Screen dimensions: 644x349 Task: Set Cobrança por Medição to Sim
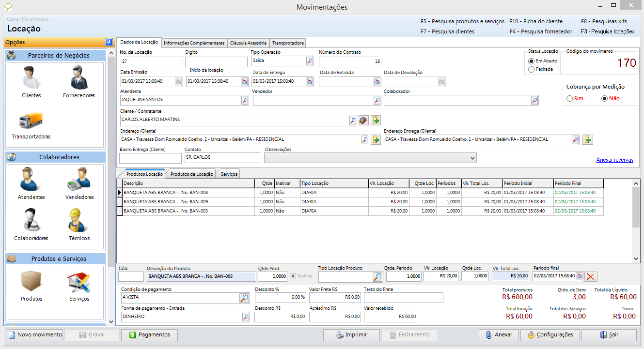tap(569, 98)
